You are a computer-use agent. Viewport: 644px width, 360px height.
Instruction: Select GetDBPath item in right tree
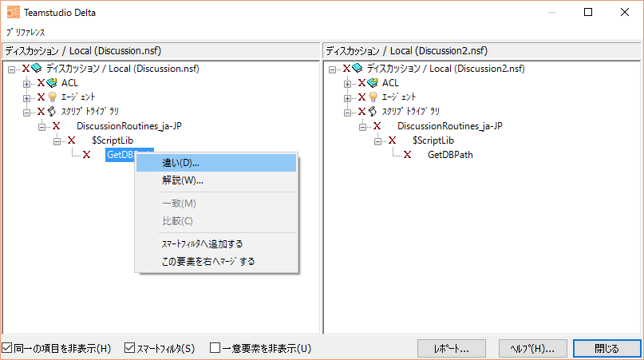tap(450, 155)
